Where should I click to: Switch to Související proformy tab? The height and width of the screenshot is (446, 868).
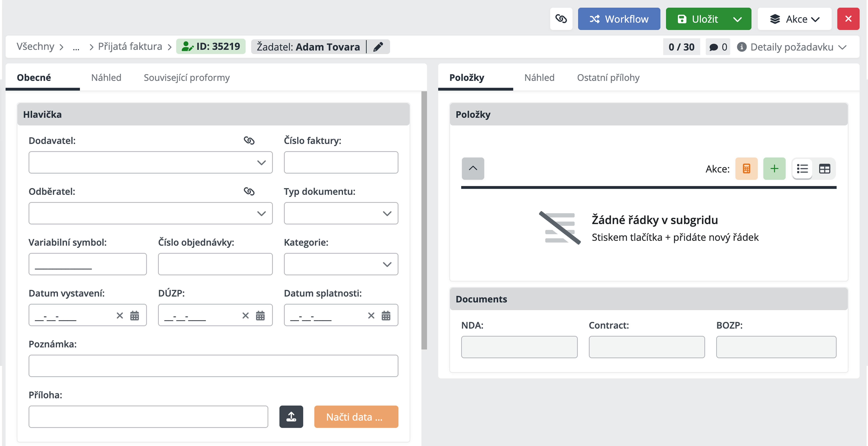click(187, 77)
